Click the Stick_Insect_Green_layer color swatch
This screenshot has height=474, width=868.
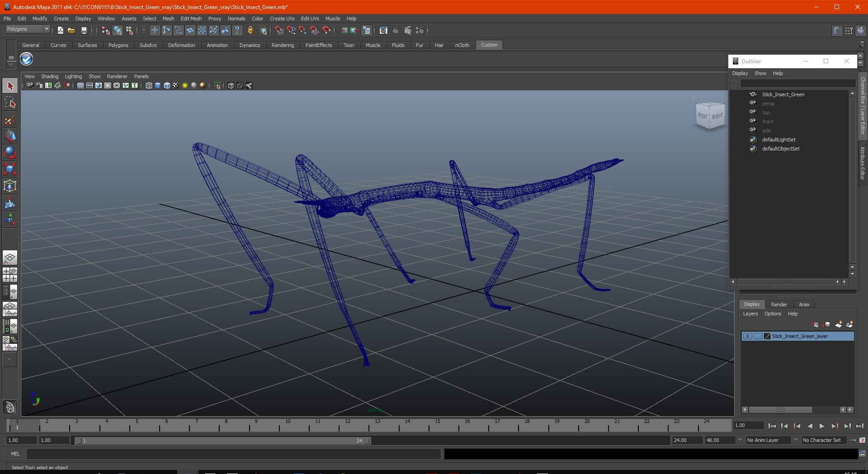pos(767,336)
